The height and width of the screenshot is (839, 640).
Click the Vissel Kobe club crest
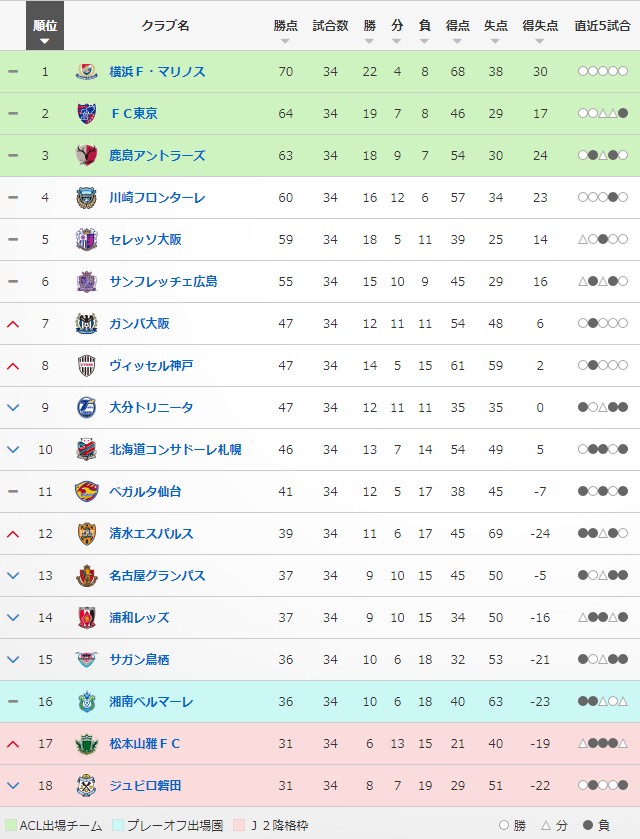click(86, 366)
